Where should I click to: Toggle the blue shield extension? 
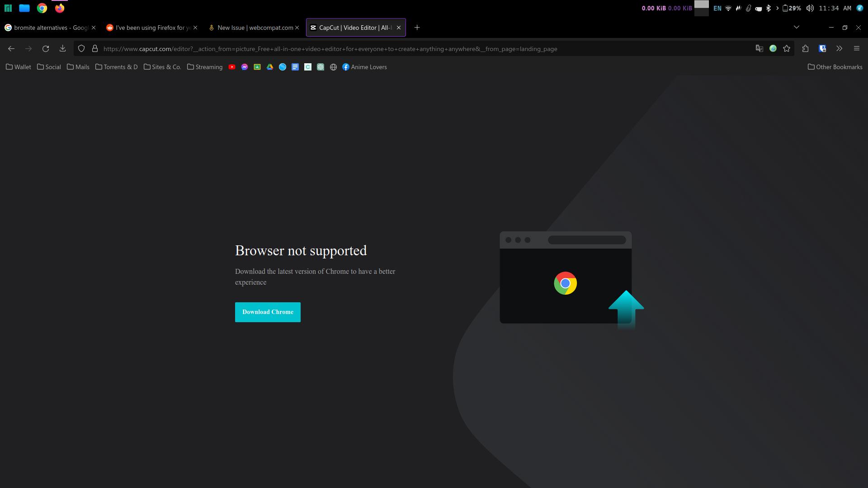point(823,48)
